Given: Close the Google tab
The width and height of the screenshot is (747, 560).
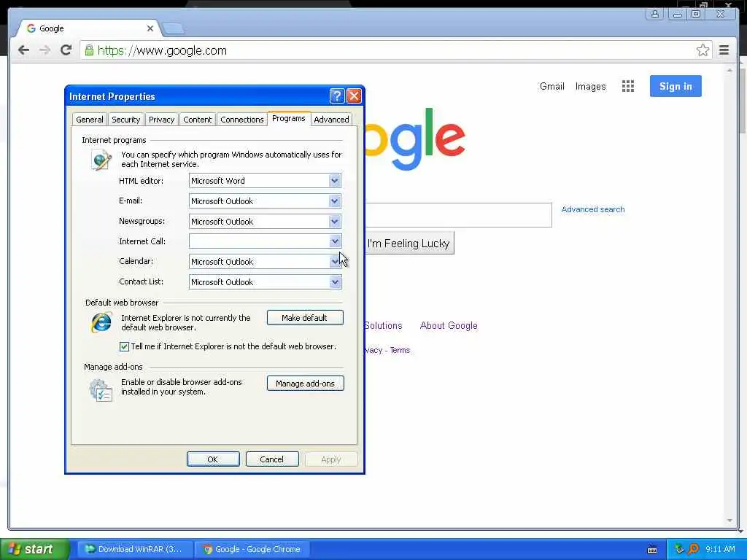Looking at the screenshot, I should coord(150,28).
